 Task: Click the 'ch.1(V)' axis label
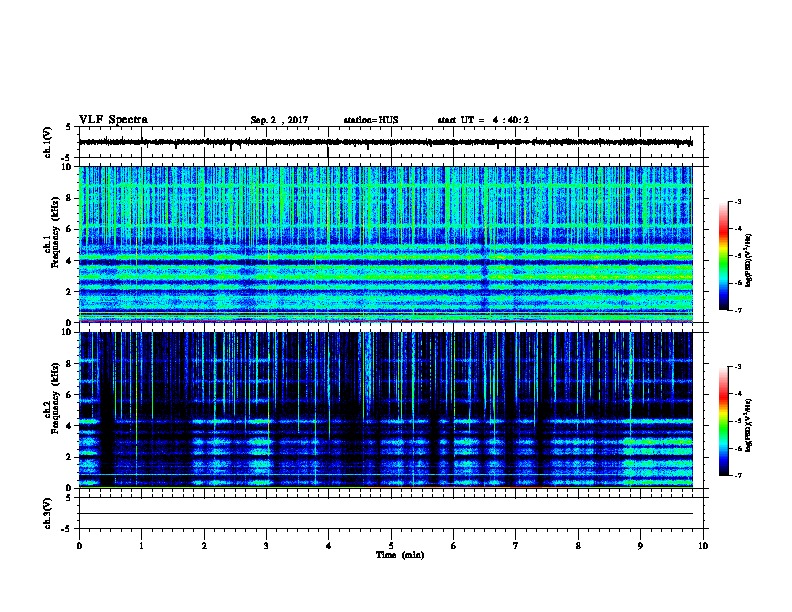pos(47,142)
